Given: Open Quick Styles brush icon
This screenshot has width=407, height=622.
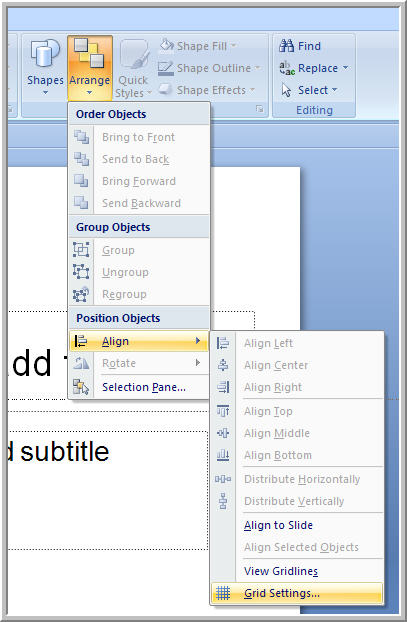Looking at the screenshot, I should (135, 54).
